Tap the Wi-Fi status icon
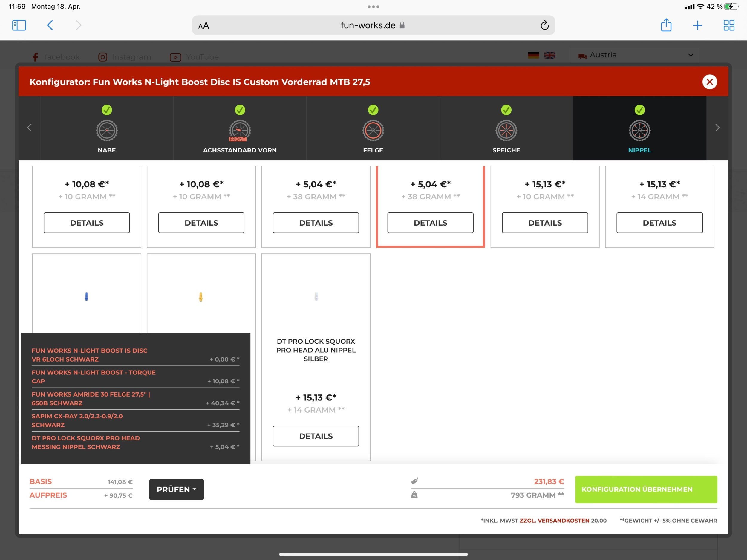The height and width of the screenshot is (560, 747). click(x=700, y=6)
